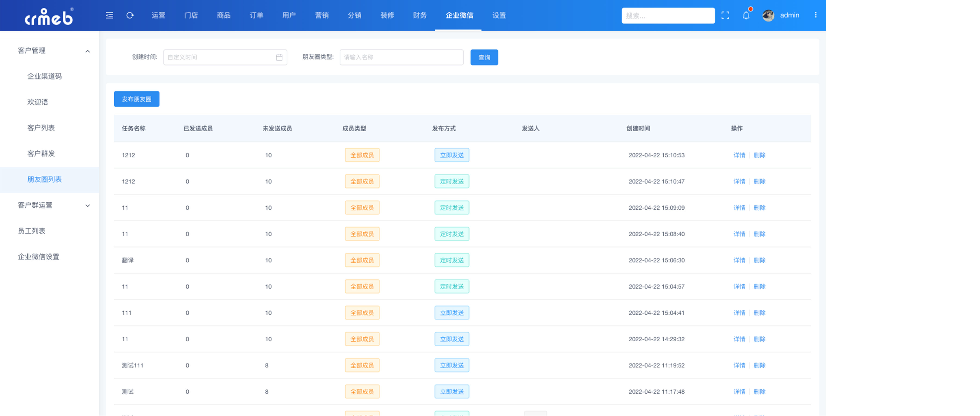The width and height of the screenshot is (980, 416).
Task: Expand the 客户群运营 section chevron
Action: (88, 206)
